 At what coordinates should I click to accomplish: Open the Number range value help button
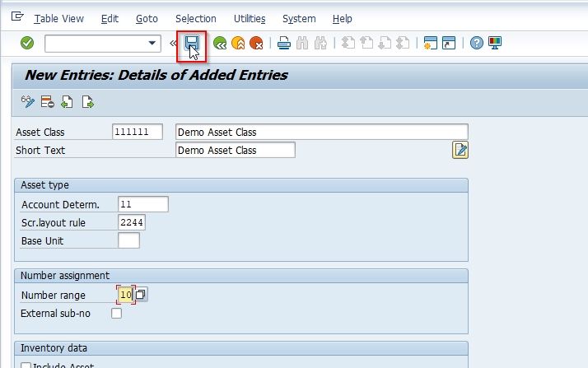pyautogui.click(x=141, y=295)
